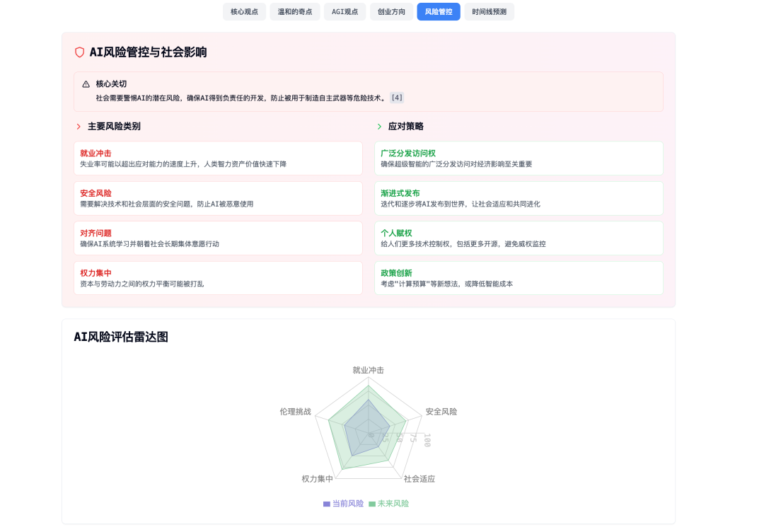Open the 时间线预测 tab
Image resolution: width=764 pixels, height=532 pixels.
[489, 11]
